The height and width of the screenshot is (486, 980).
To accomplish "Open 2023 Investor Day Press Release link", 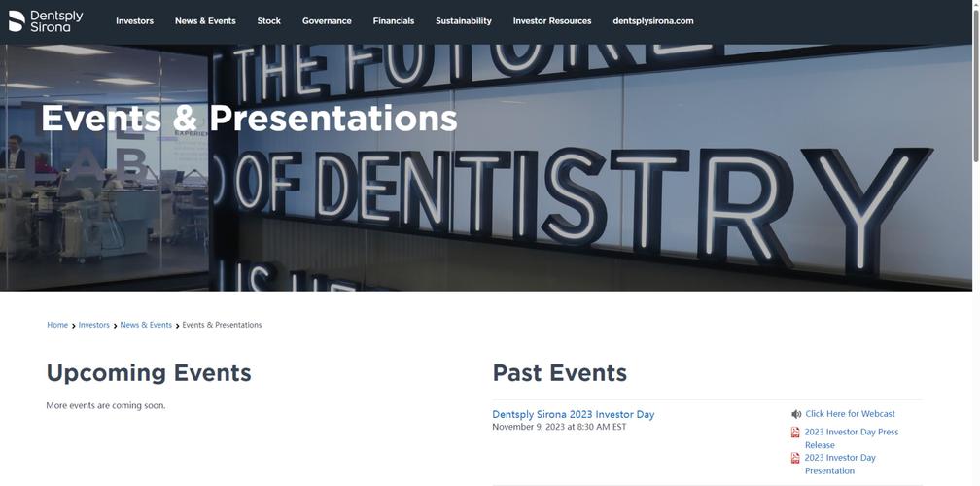I will click(x=852, y=438).
